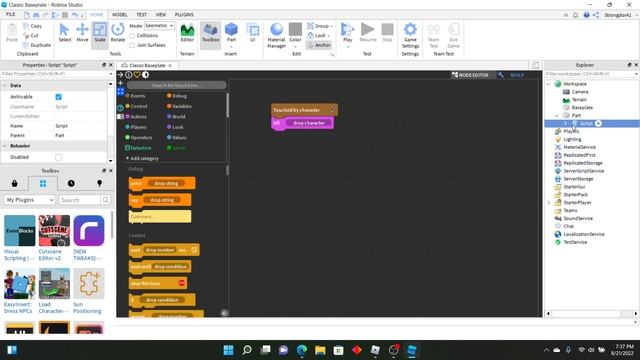
Task: Click the collapse palette arrow icon
Action: (224, 313)
